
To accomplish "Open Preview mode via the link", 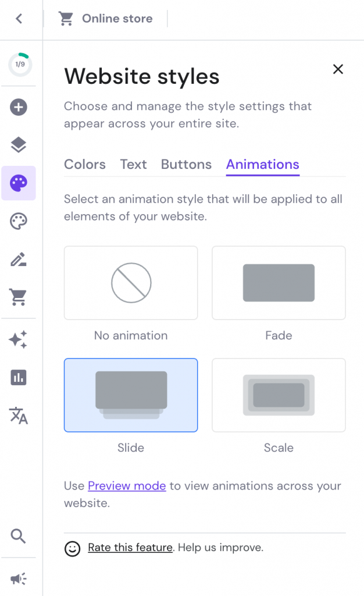I will click(x=127, y=485).
